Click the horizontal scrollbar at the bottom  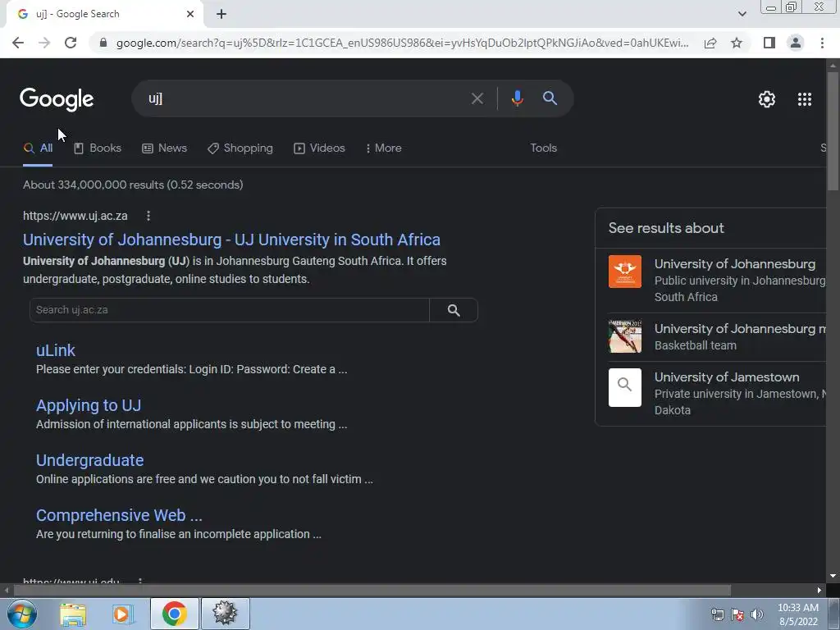click(372, 591)
